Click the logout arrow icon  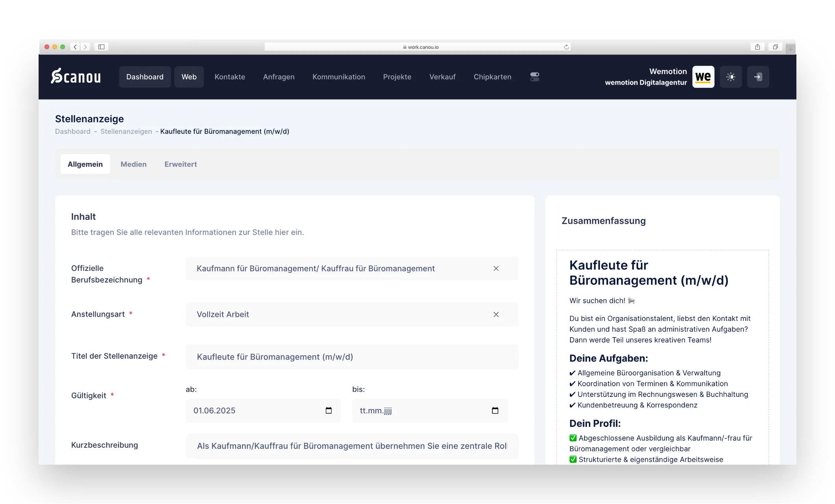pyautogui.click(x=758, y=77)
